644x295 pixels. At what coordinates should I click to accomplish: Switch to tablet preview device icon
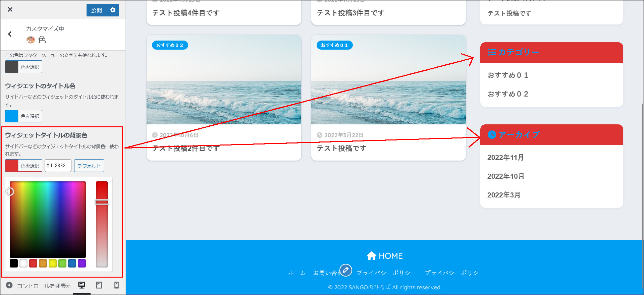coord(99,285)
